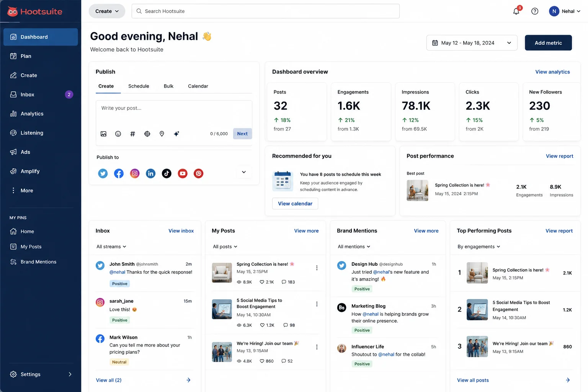Image resolution: width=588 pixels, height=392 pixels.
Task: Switch to the Calendar tab
Action: pos(198,86)
